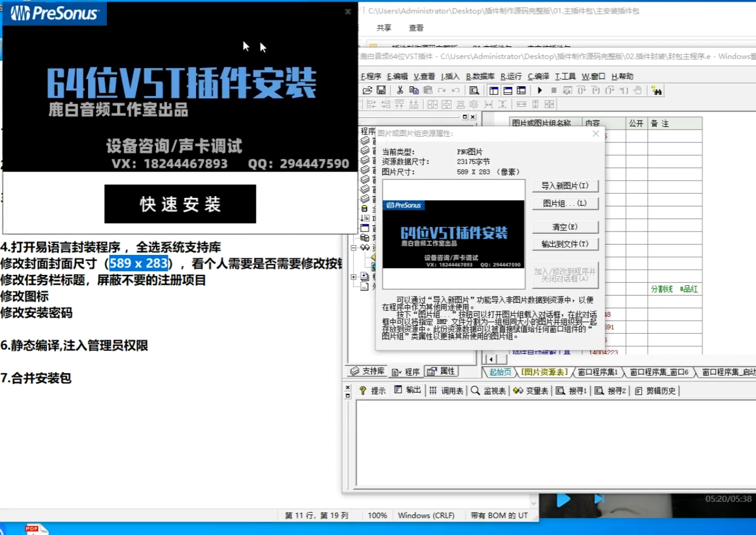This screenshot has height=535, width=756.
Task: Toggle the second panel layout icon
Action: pyautogui.click(x=507, y=90)
